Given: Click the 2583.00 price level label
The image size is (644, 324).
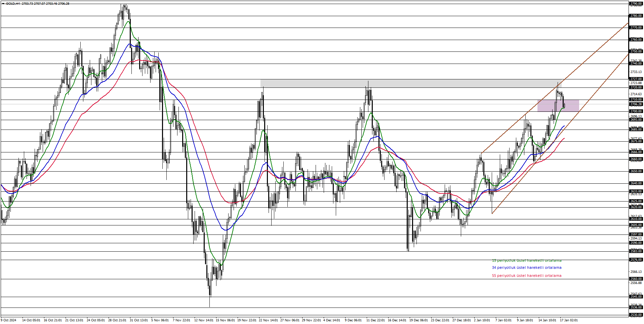Looking at the screenshot, I should (636, 251).
